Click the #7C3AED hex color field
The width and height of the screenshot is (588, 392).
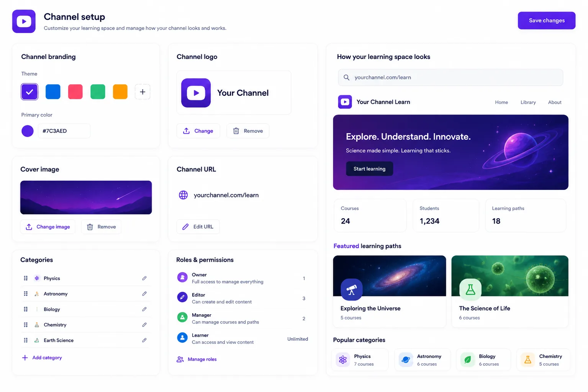[64, 131]
